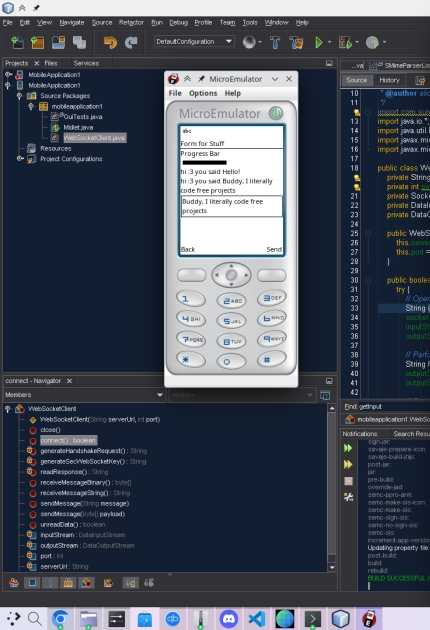Click the MicroEmulator green power button
The image size is (430, 630).
coord(276,113)
